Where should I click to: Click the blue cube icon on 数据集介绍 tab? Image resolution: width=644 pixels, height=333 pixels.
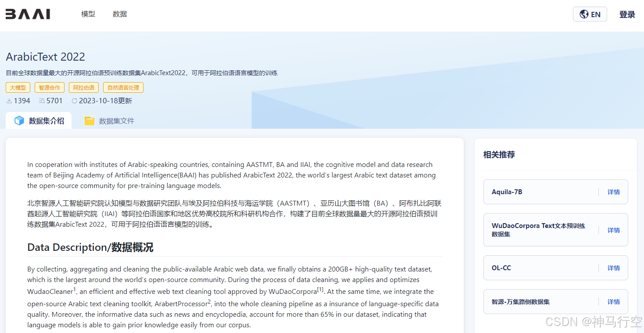click(19, 121)
